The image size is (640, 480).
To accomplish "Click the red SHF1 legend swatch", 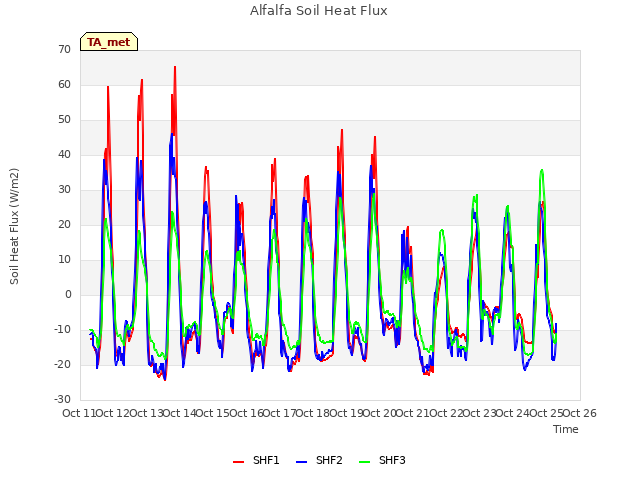I will [238, 462].
